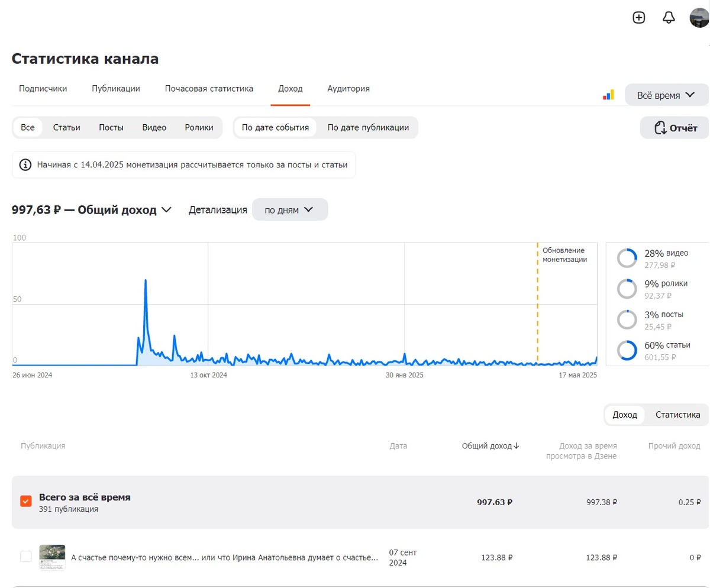
Task: Open the 'Почасовая статистика' tab
Action: pyautogui.click(x=209, y=89)
